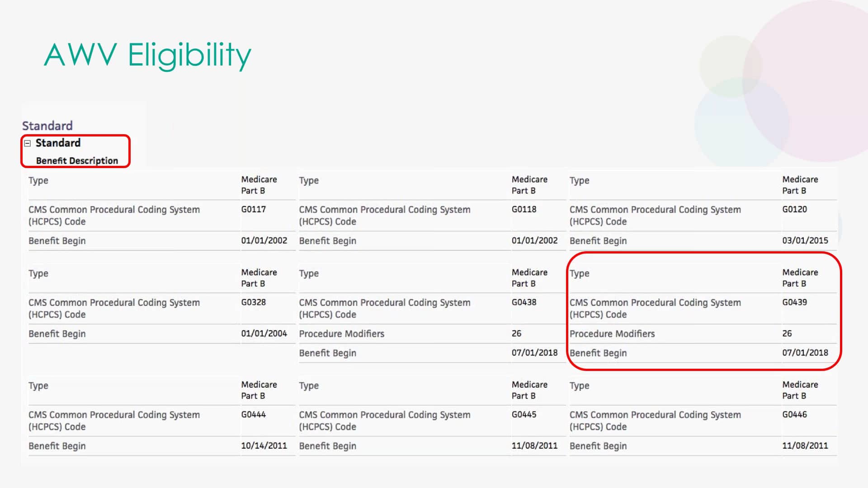Click Benefit Begin date 10/14/2011

(264, 446)
